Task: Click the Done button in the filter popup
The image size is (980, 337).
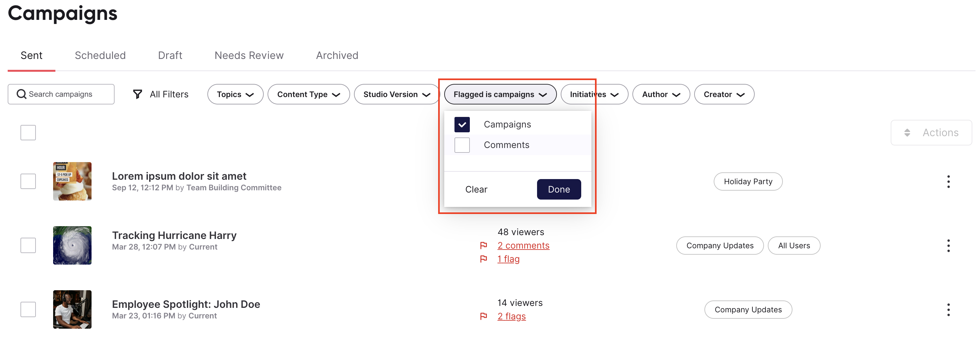Action: click(559, 189)
